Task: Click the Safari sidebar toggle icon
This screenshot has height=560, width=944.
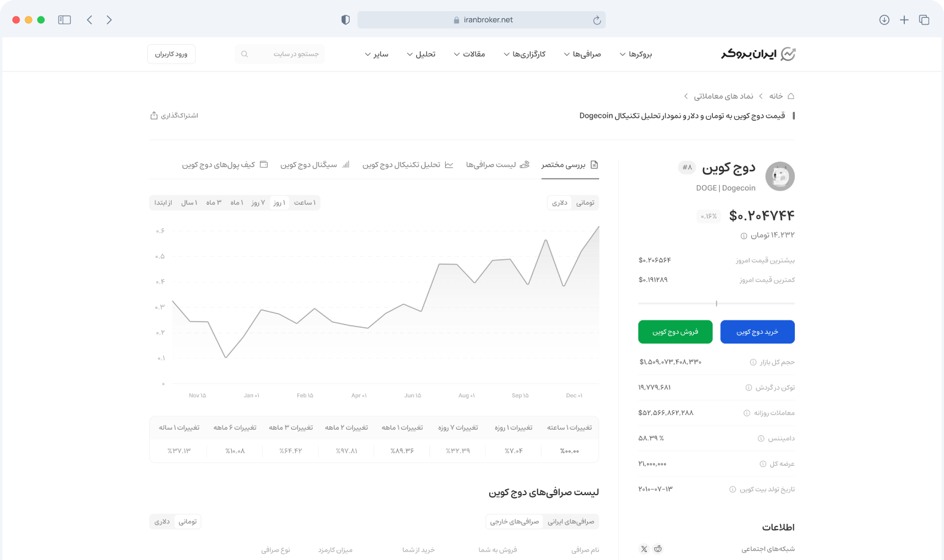Action: (64, 20)
